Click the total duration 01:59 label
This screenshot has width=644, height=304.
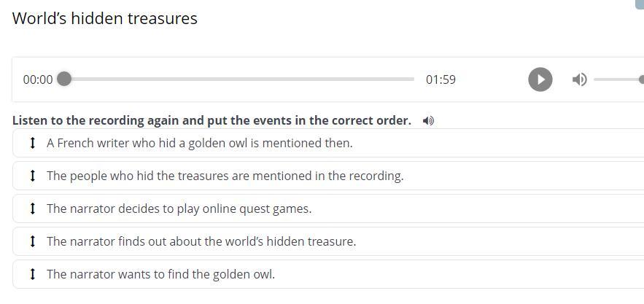coord(441,79)
